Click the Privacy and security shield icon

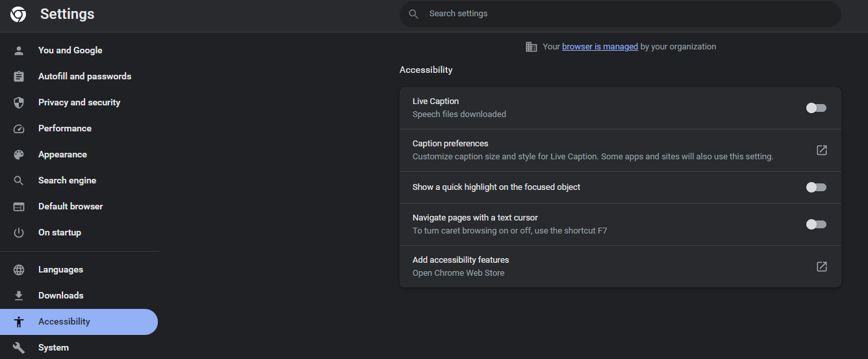point(19,103)
